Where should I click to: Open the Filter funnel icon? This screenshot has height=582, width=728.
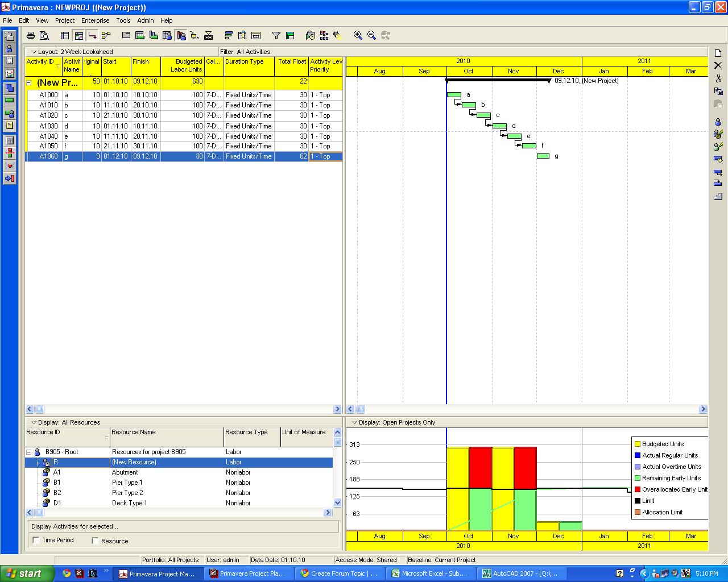276,35
